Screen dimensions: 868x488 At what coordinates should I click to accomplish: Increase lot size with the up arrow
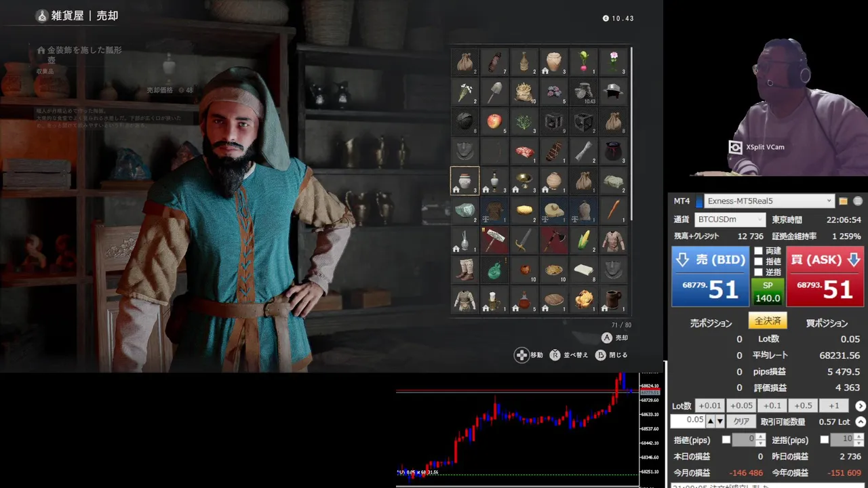pos(711,422)
